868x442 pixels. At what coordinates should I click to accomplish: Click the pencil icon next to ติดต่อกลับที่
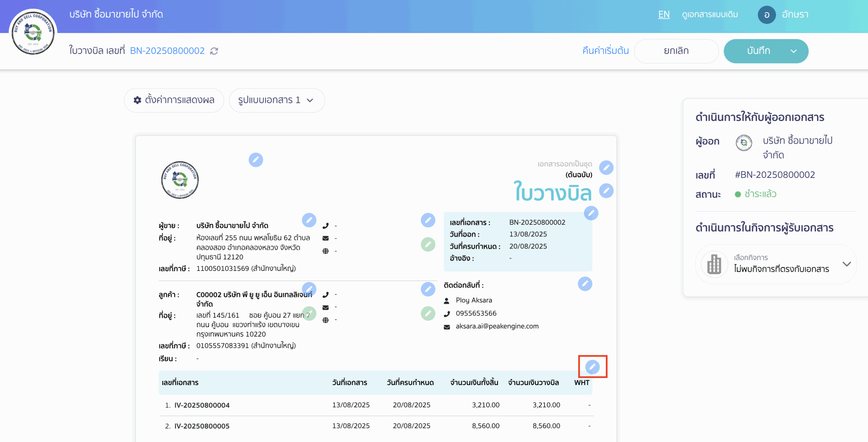[x=585, y=284]
